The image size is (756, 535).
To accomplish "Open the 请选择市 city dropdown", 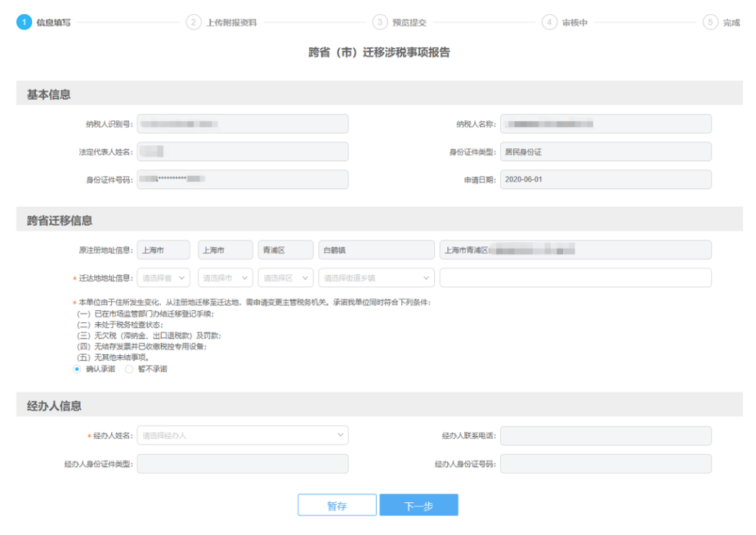I will (x=225, y=278).
